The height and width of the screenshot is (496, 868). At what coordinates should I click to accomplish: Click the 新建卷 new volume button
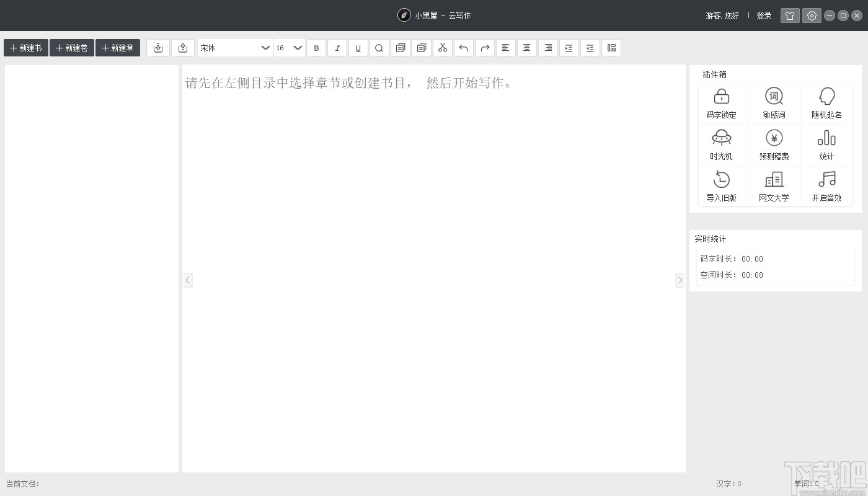point(72,48)
